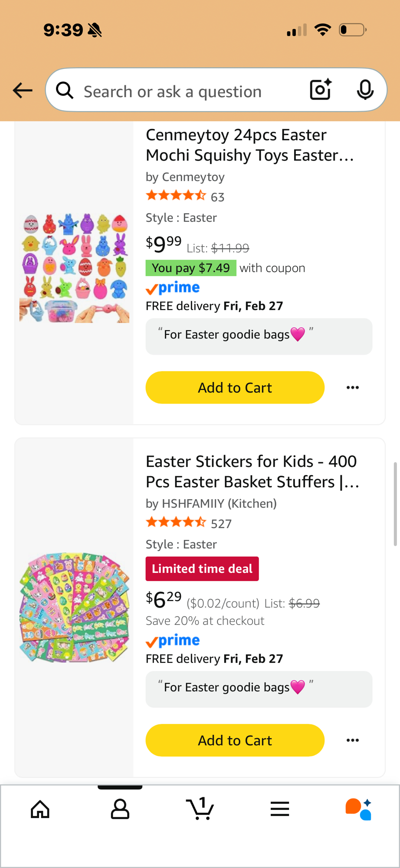This screenshot has height=868, width=400.
Task: Open more options for Easter Stickers
Action: tap(353, 740)
